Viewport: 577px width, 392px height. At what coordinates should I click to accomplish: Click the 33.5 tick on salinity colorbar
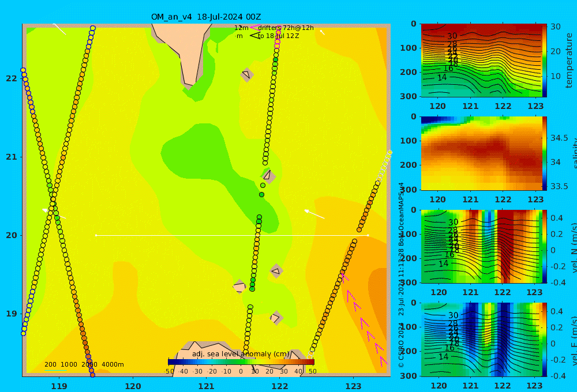559,186
